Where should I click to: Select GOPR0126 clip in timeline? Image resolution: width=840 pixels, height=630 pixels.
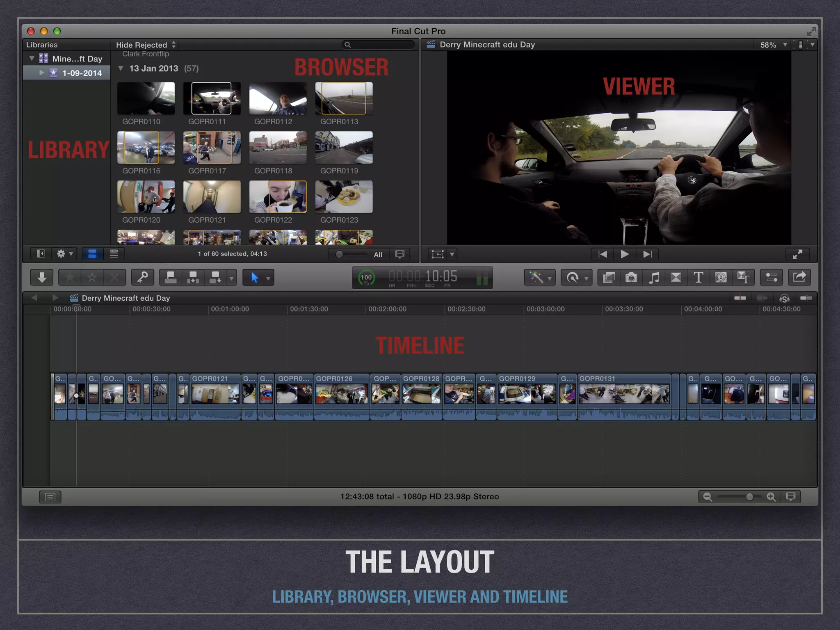tap(342, 397)
